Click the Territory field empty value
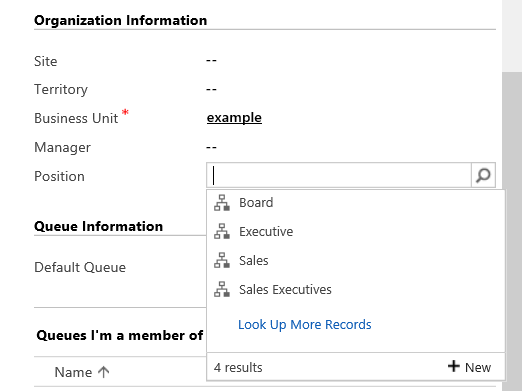526x391 pixels. tap(211, 90)
